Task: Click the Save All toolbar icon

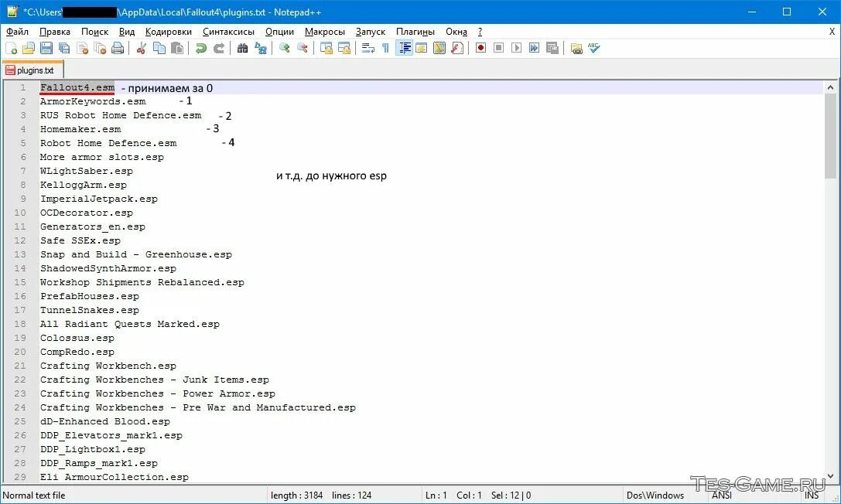Action: click(x=64, y=48)
